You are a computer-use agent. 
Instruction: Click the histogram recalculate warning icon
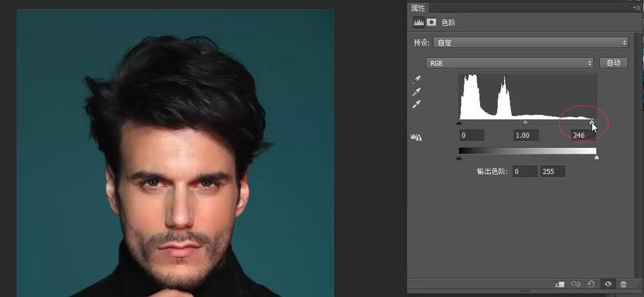point(416,137)
